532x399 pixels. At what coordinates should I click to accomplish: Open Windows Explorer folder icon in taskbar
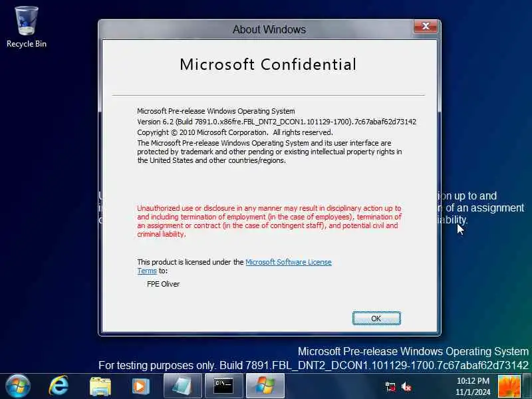tap(100, 386)
